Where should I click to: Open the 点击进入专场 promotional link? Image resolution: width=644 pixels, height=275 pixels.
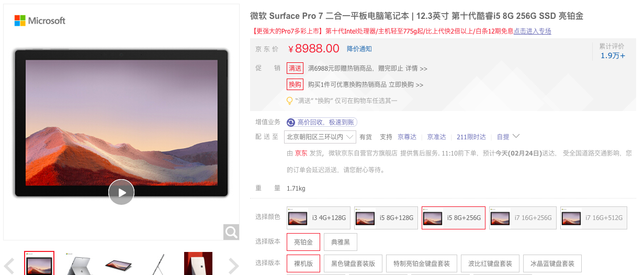pyautogui.click(x=533, y=31)
